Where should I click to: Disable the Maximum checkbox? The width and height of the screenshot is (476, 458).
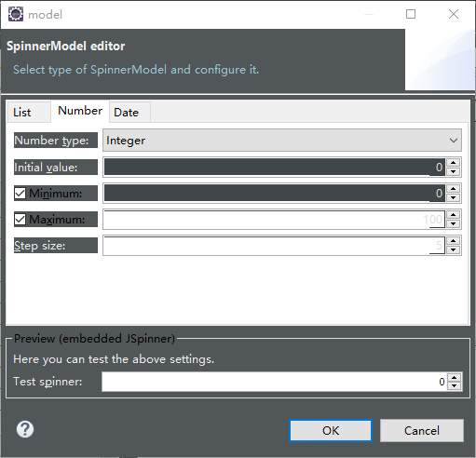point(20,220)
